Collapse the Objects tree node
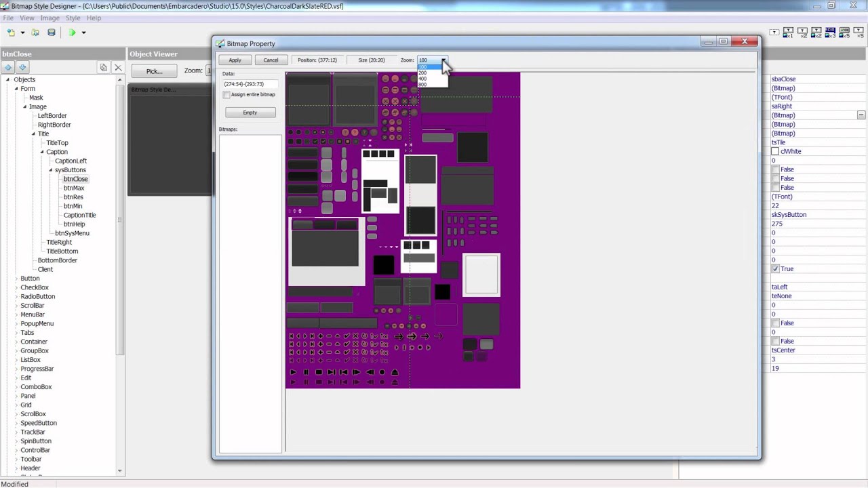 (x=7, y=79)
